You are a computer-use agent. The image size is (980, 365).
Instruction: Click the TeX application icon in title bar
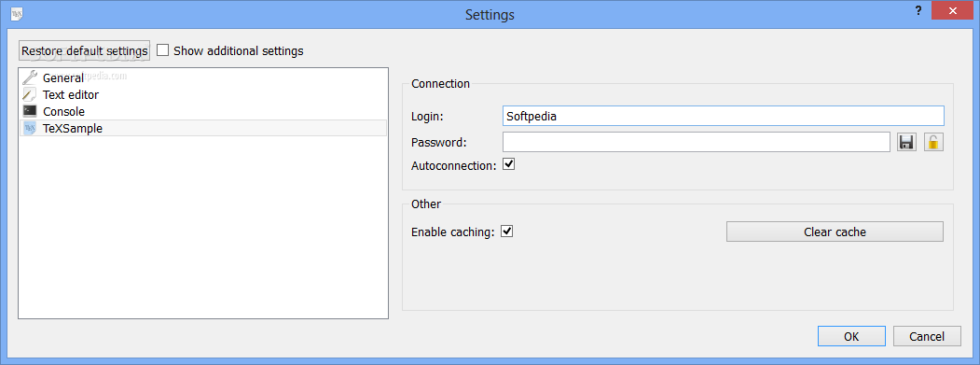(17, 14)
